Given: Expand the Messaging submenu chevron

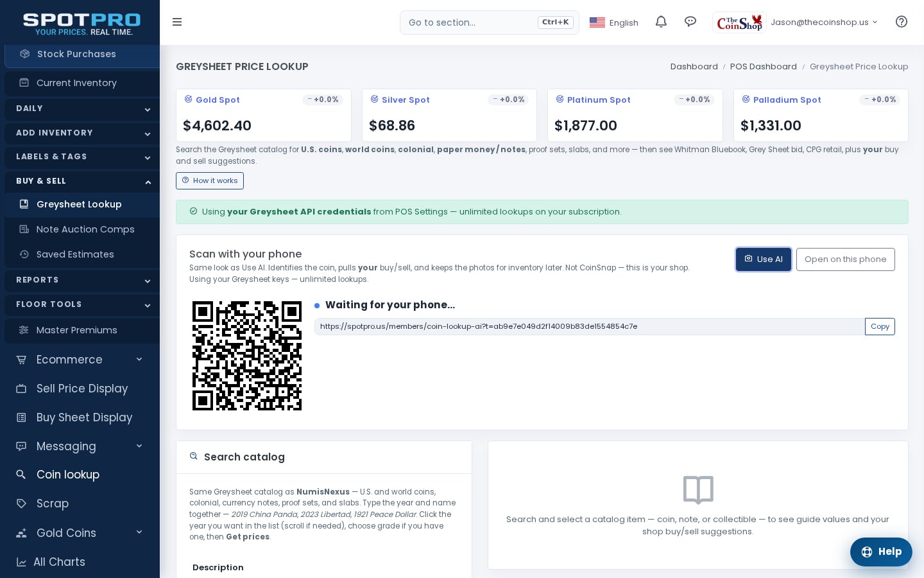Looking at the screenshot, I should point(139,446).
